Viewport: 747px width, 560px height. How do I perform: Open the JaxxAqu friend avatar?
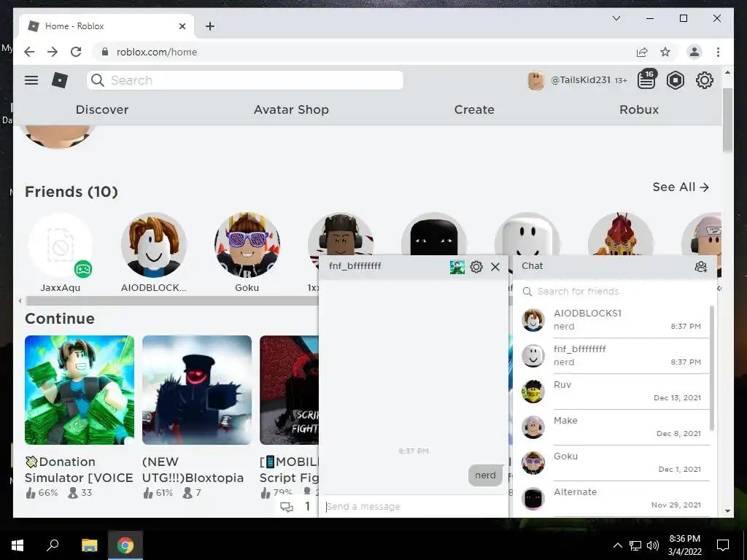[x=60, y=245]
